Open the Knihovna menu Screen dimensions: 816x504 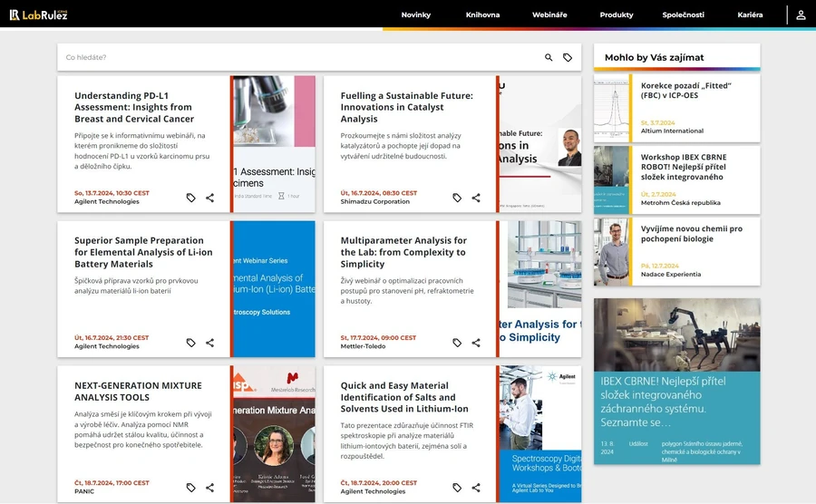pyautogui.click(x=482, y=15)
